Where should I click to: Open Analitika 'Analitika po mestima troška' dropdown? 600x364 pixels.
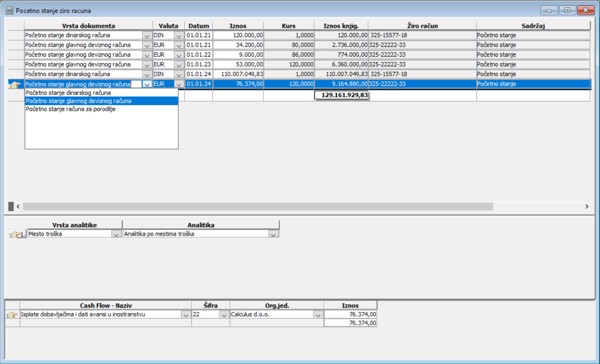point(273,234)
